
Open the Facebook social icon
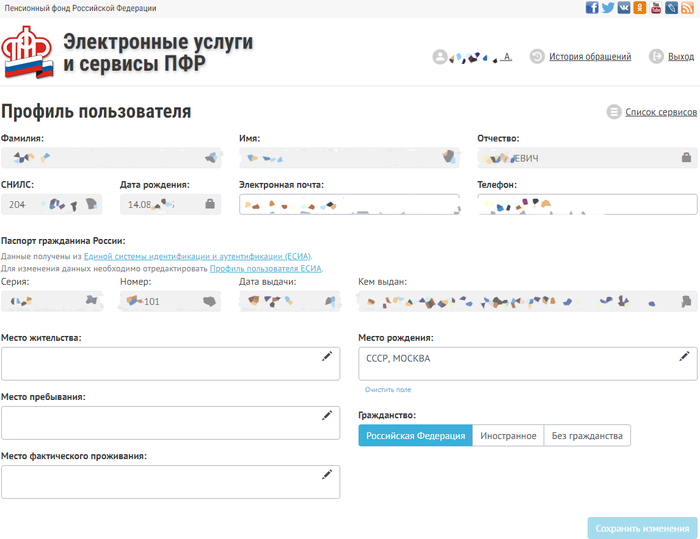tap(592, 8)
